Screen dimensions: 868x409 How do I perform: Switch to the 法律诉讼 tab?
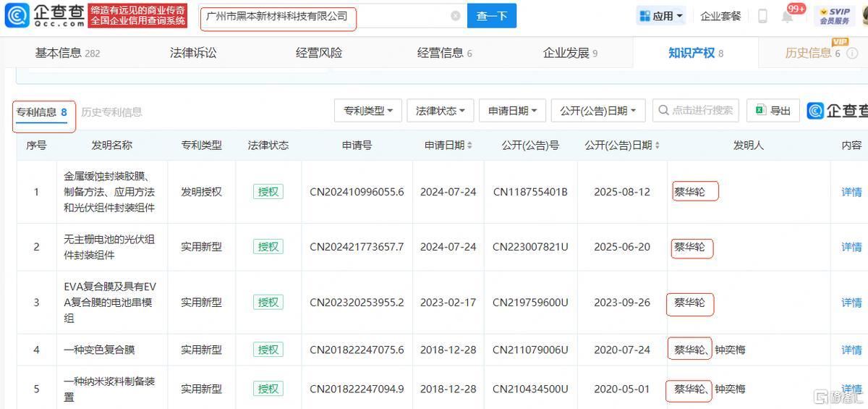point(193,53)
